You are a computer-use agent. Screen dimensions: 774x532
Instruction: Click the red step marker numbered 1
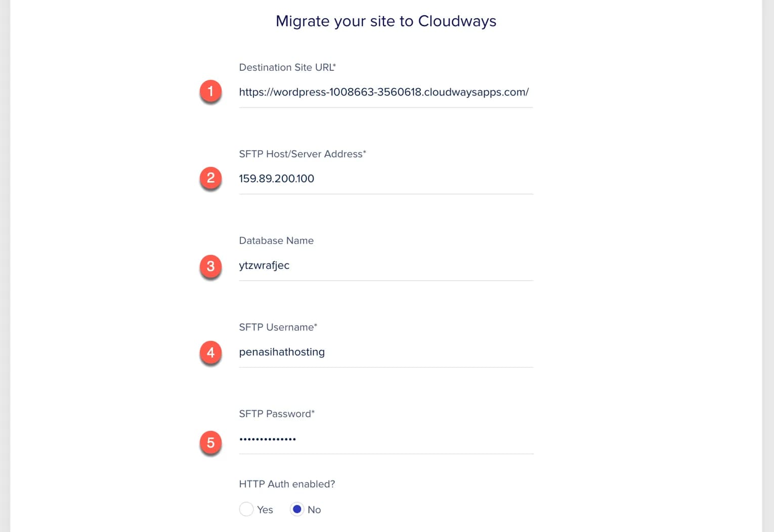point(210,92)
